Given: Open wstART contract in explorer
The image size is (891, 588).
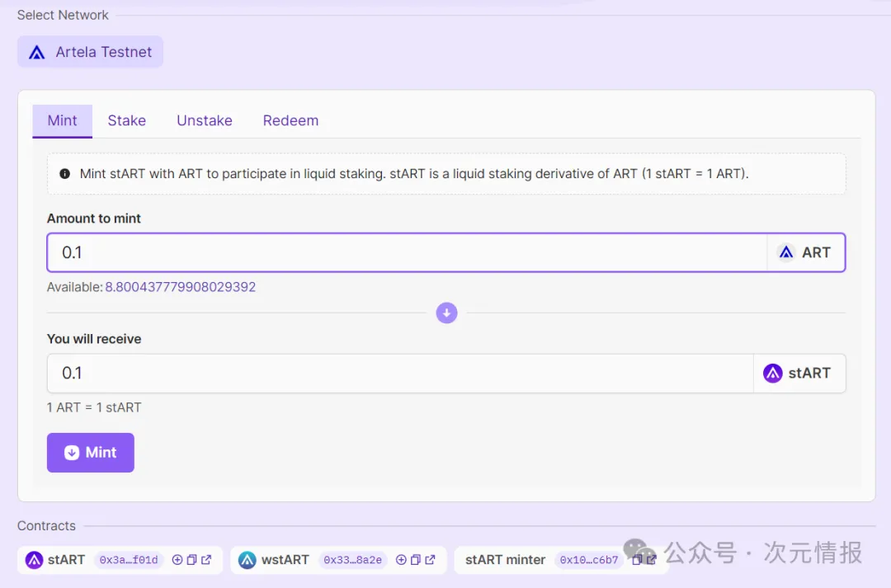Looking at the screenshot, I should (x=430, y=560).
